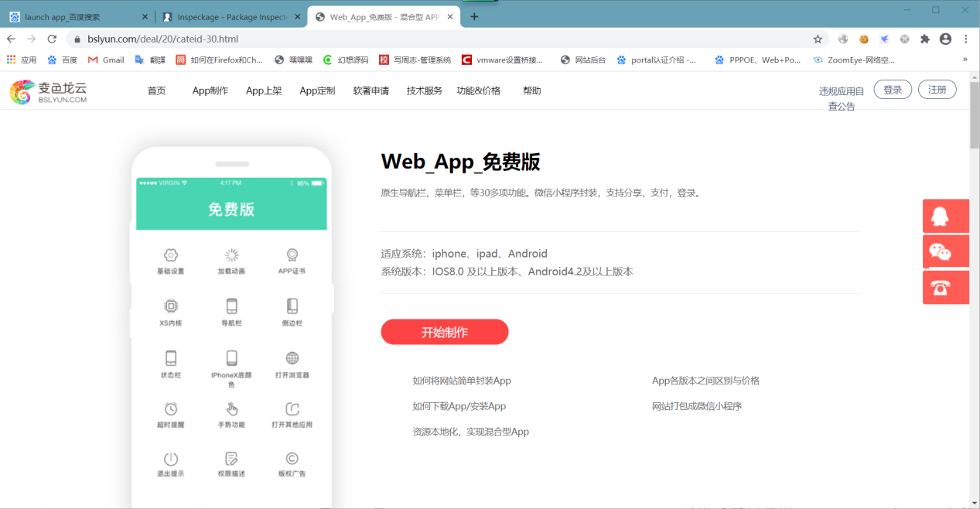This screenshot has height=509, width=980.
Task: Open the Chrome profile avatar
Action: pos(945,39)
